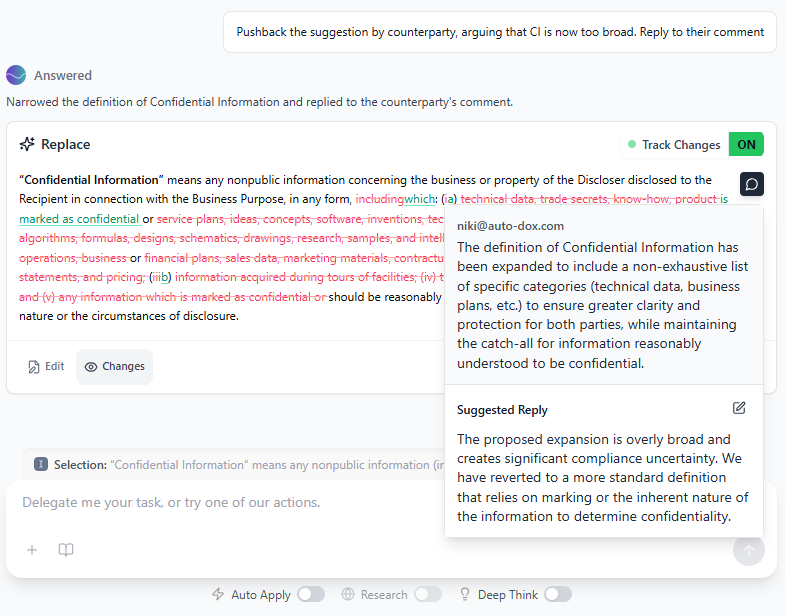The image size is (785, 616).
Task: Click the assistant logo beside Answered
Action: (16, 75)
